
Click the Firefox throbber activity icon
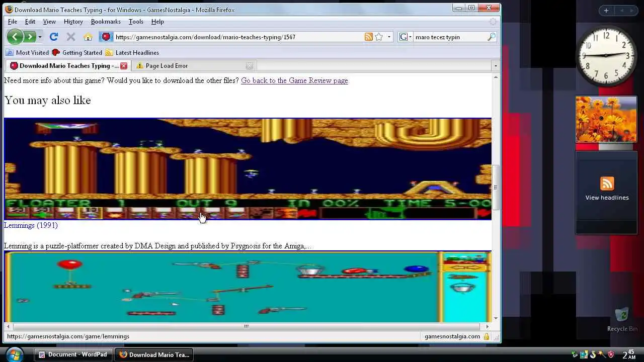pyautogui.click(x=493, y=22)
